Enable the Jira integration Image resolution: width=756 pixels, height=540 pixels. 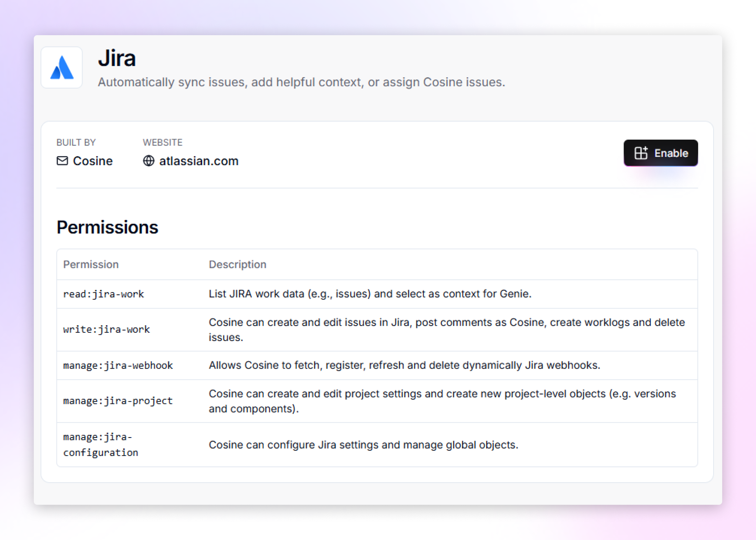tap(661, 153)
